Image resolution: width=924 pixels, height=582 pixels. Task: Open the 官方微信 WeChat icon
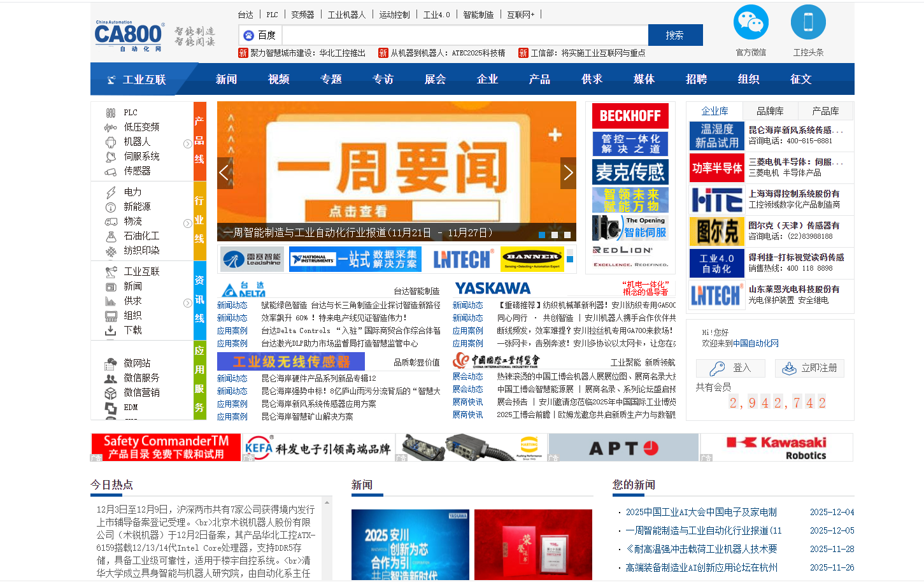click(751, 22)
